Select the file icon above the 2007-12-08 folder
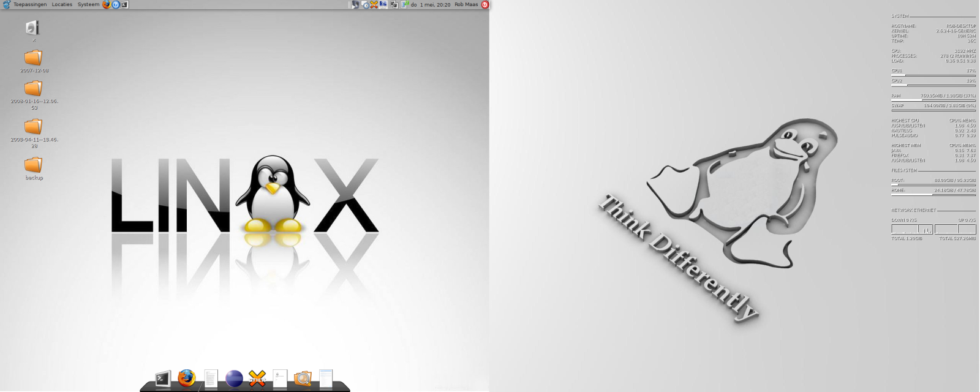980x392 pixels. pyautogui.click(x=32, y=28)
